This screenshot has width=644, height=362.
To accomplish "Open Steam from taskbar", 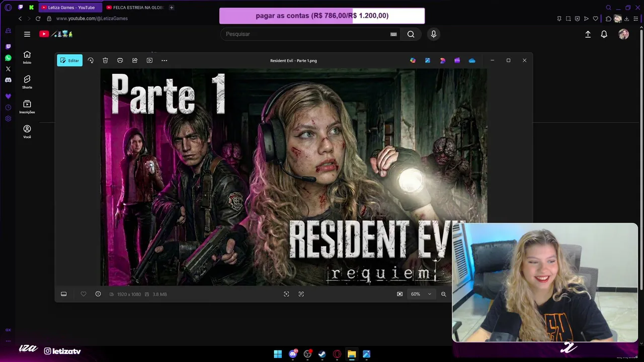I will [322, 354].
